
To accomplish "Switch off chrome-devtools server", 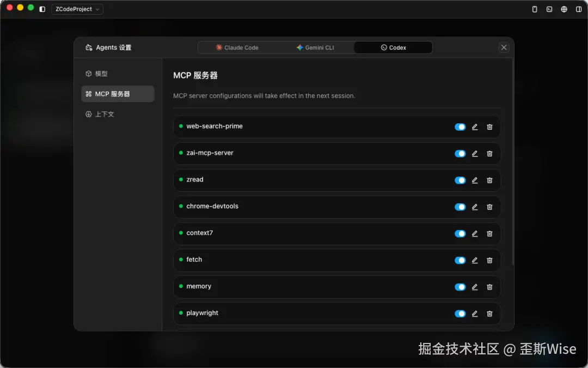I will tap(460, 207).
